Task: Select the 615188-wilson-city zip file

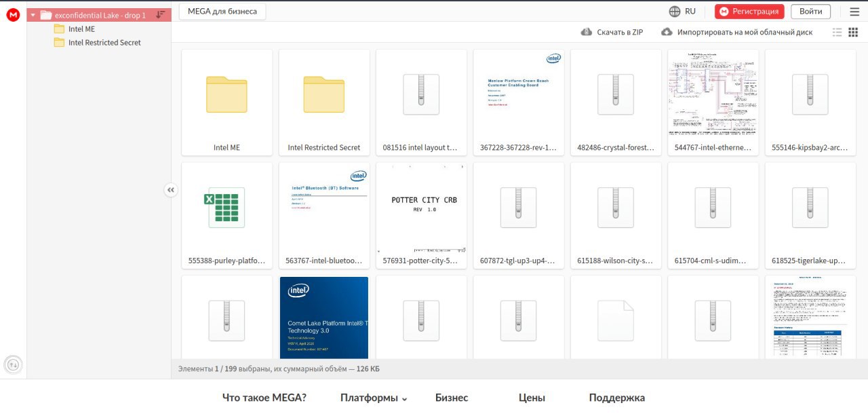Action: [x=616, y=216]
